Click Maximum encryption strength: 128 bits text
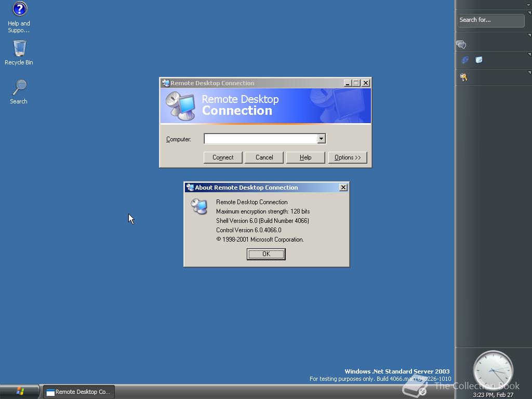 (263, 211)
